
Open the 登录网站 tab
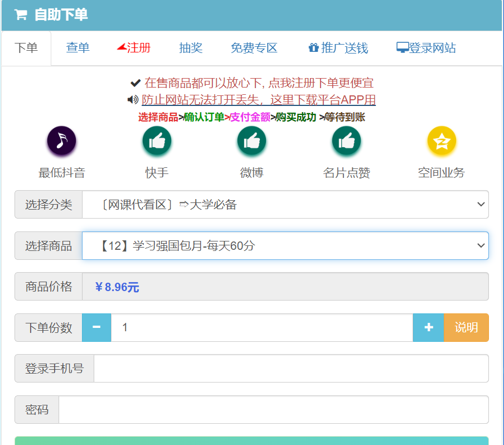[426, 48]
